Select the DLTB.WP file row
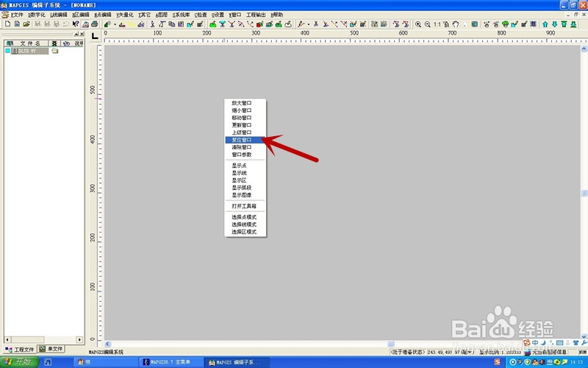This screenshot has height=368, width=588. point(29,51)
